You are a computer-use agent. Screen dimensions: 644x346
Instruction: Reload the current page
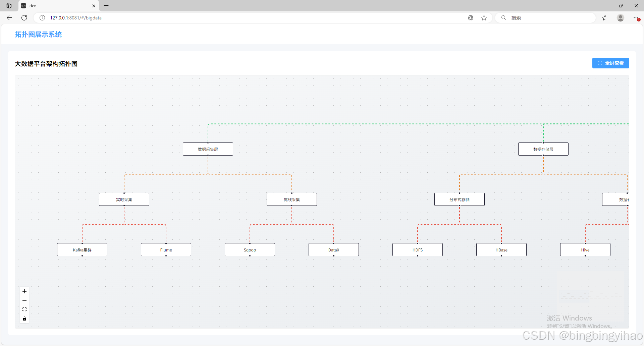click(24, 18)
